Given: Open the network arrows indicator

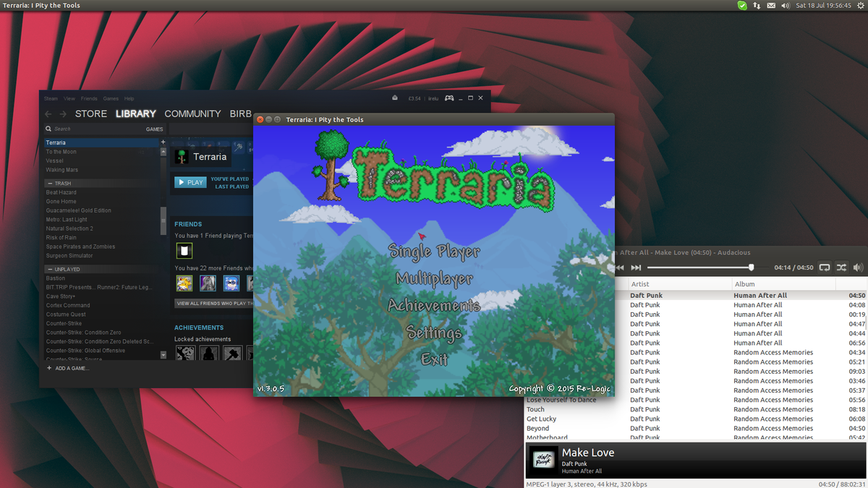Looking at the screenshot, I should (757, 5).
